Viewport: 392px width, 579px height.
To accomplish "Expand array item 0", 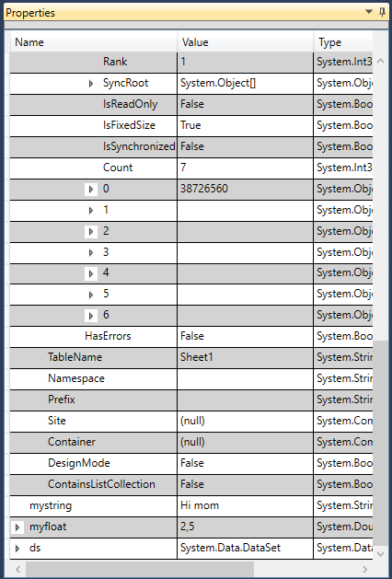I will tap(91, 190).
